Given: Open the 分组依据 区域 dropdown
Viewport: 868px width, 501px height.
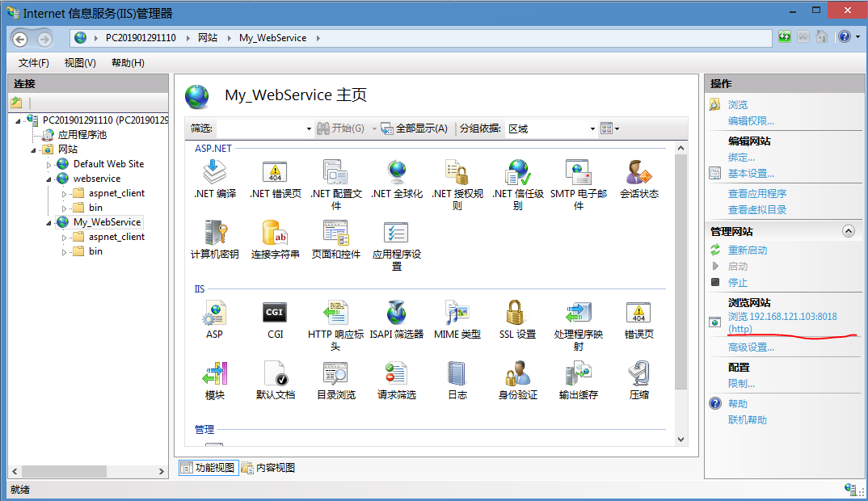Looking at the screenshot, I should pyautogui.click(x=551, y=128).
